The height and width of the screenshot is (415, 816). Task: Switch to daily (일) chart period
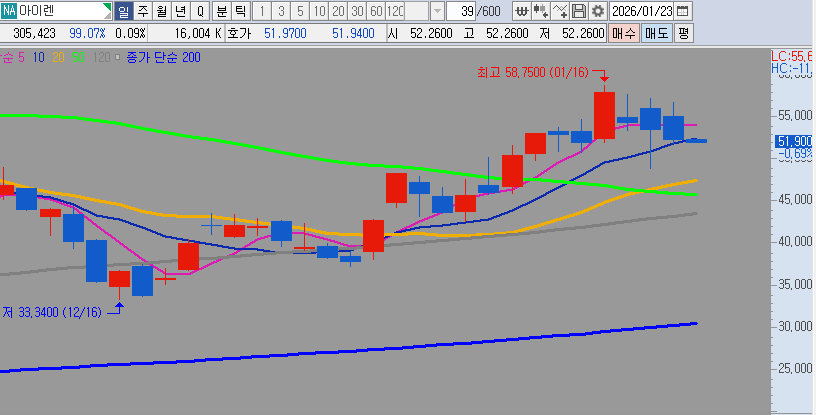(123, 11)
